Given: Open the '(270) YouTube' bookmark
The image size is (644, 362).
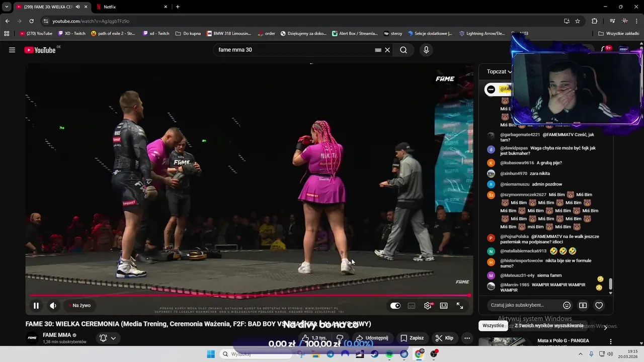Looking at the screenshot, I should (36, 34).
